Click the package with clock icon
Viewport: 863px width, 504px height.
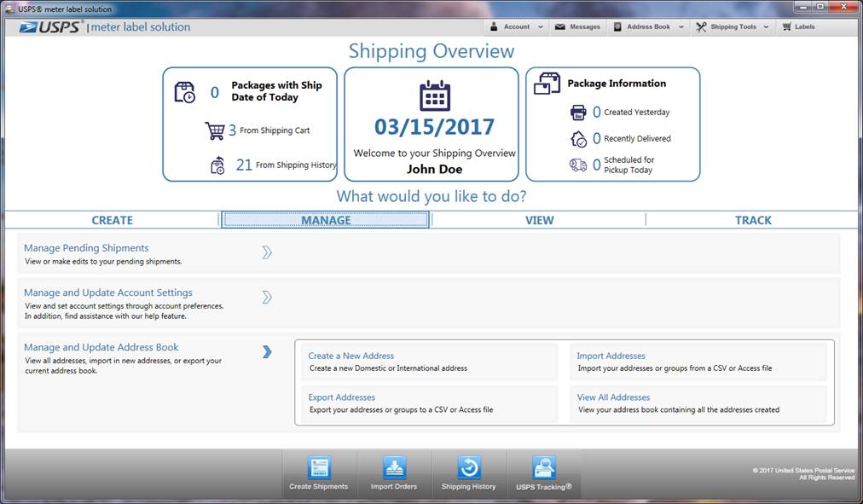point(185,92)
